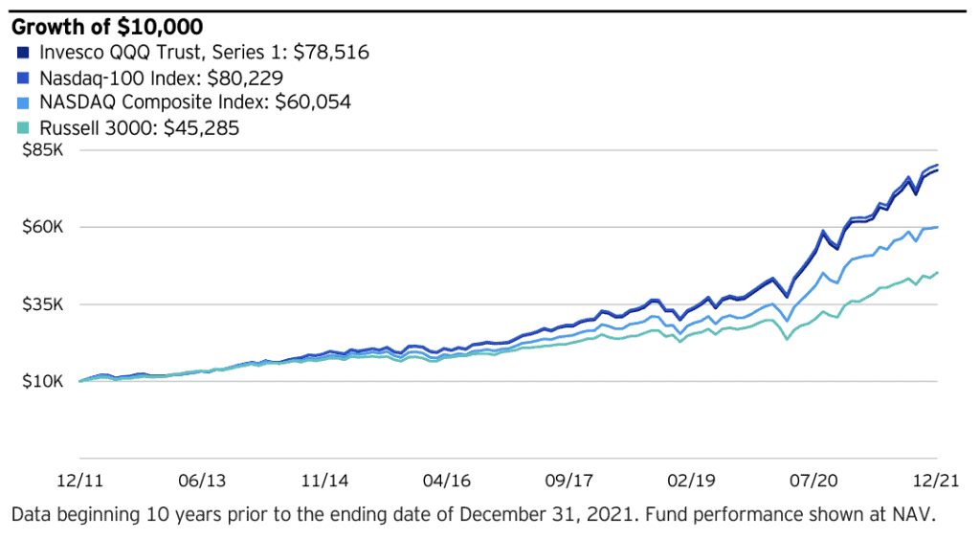Click the 07/20 x-axis date label
Viewport: 980px width, 539px height.
point(813,481)
